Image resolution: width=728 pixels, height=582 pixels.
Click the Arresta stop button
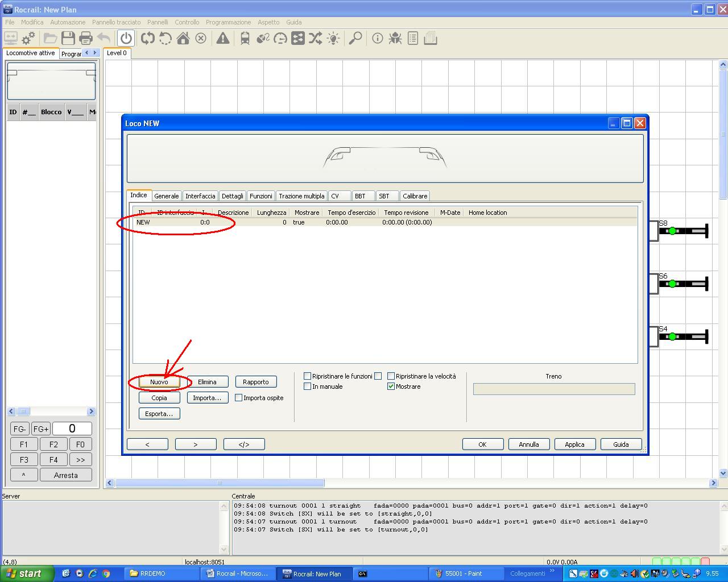pyautogui.click(x=66, y=475)
